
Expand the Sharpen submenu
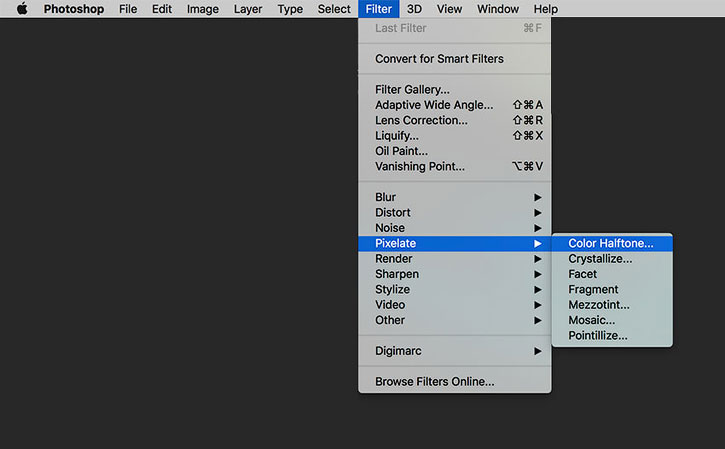pyautogui.click(x=455, y=274)
